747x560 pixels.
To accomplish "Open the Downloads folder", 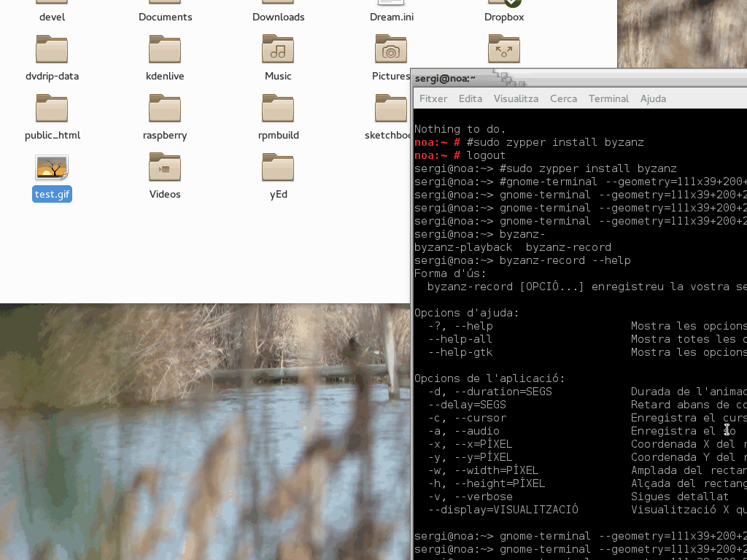I will [x=278, y=6].
